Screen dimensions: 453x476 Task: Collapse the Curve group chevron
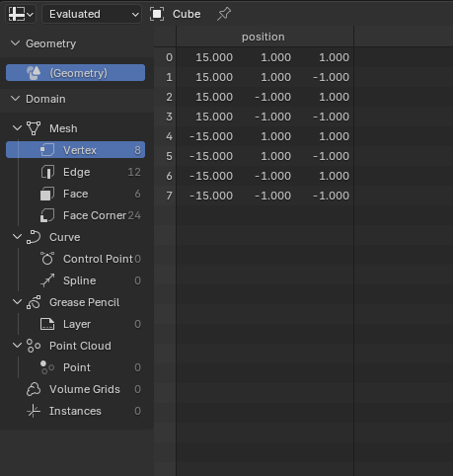coord(17,237)
